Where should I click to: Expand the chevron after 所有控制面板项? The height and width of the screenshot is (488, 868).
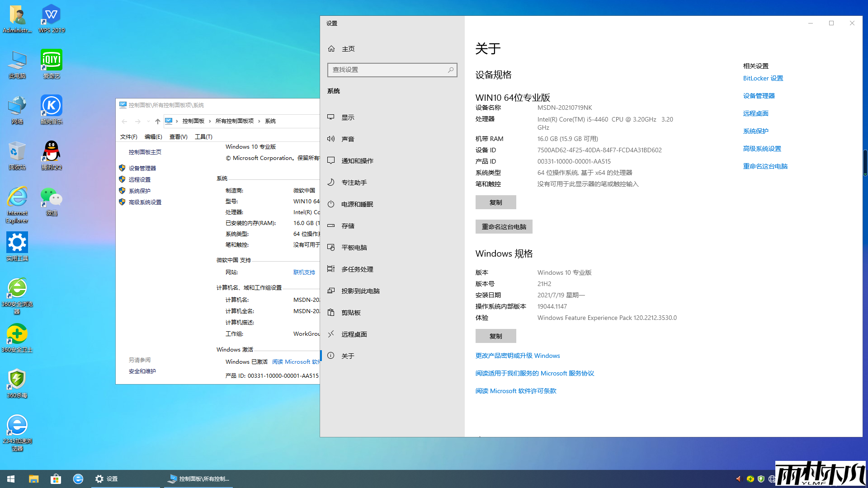259,121
